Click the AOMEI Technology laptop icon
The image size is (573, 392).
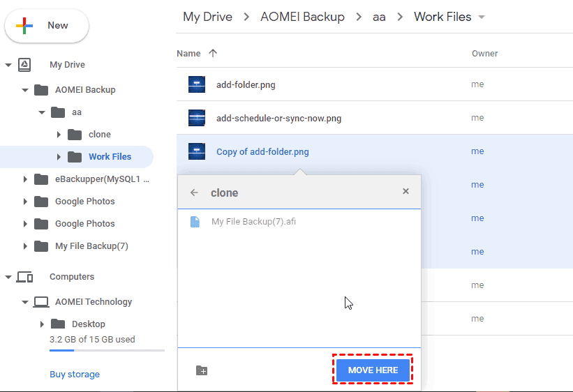[x=41, y=302]
